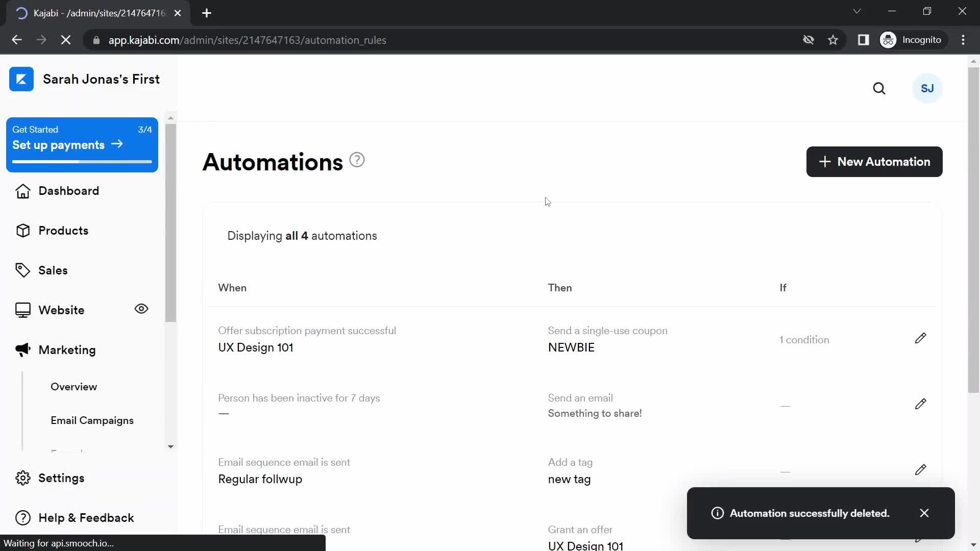The height and width of the screenshot is (551, 980).
Task: Click the 'Then' column header
Action: (559, 288)
